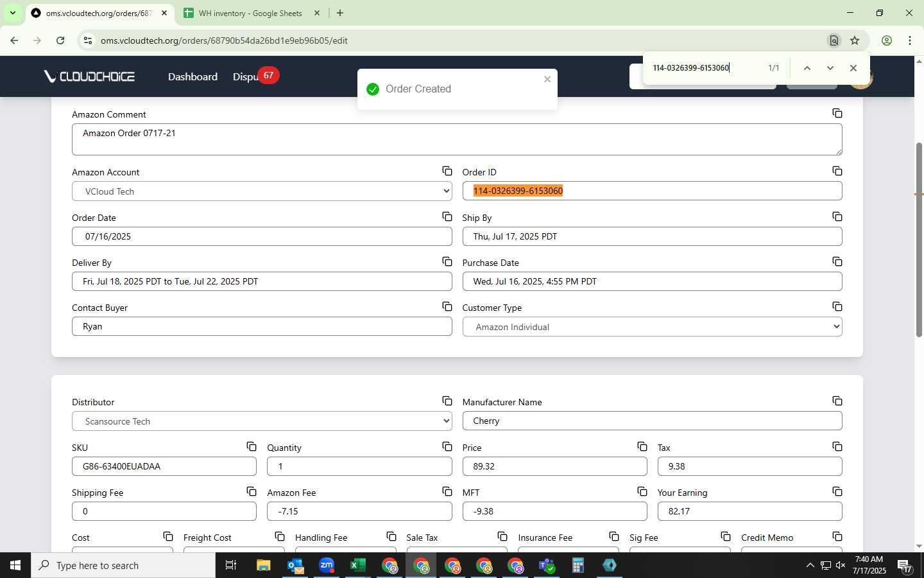Viewport: 924px width, 578px height.
Task: Open the Dashboard menu item
Action: point(193,76)
